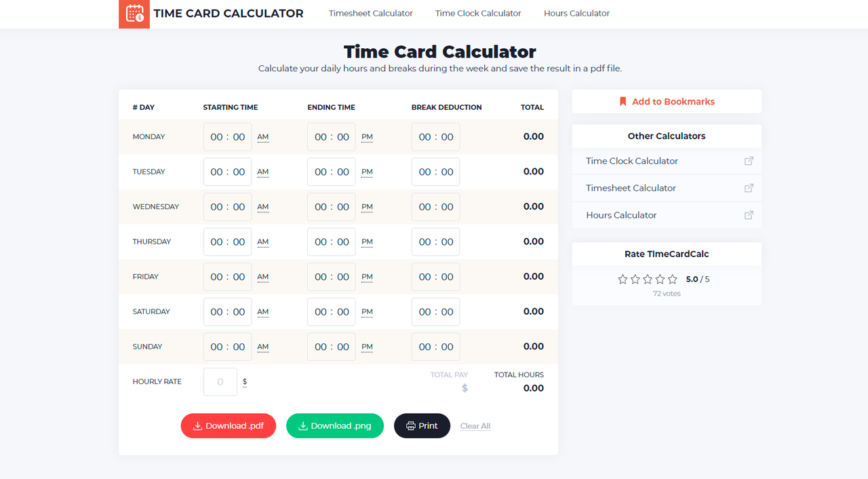Open Timesheet Calculator via its external-link icon
This screenshot has width=868, height=479.
click(x=749, y=188)
